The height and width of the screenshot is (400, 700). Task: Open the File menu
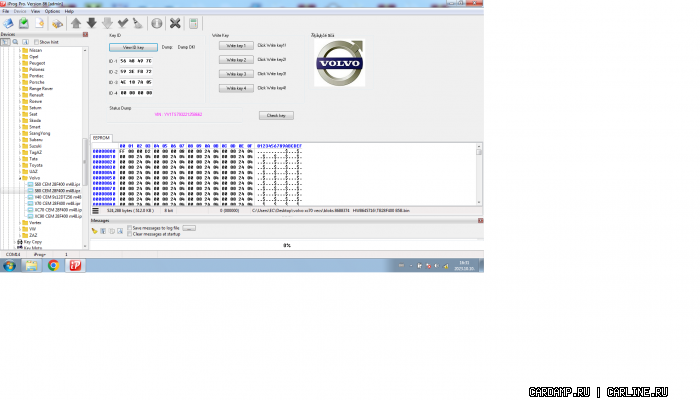[x=5, y=11]
